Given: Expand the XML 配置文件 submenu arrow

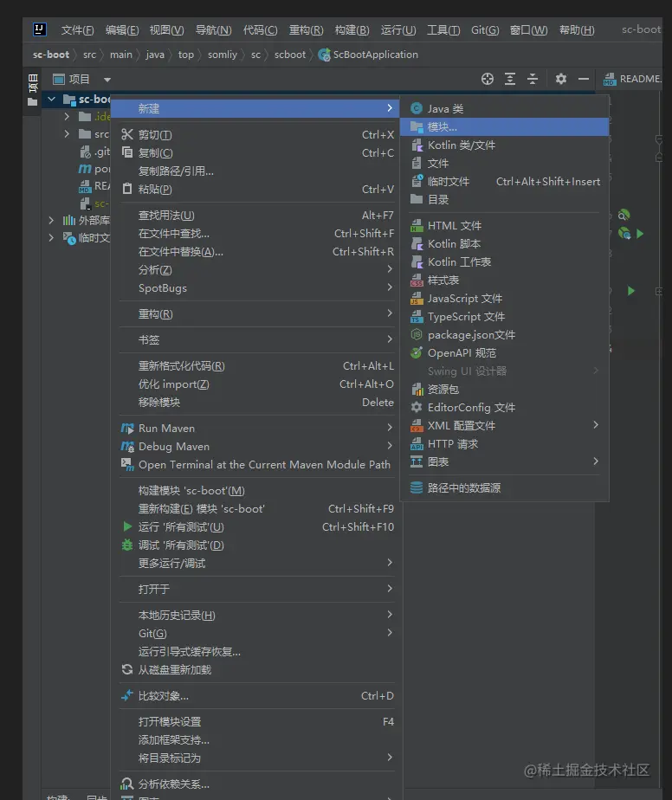Looking at the screenshot, I should click(596, 424).
